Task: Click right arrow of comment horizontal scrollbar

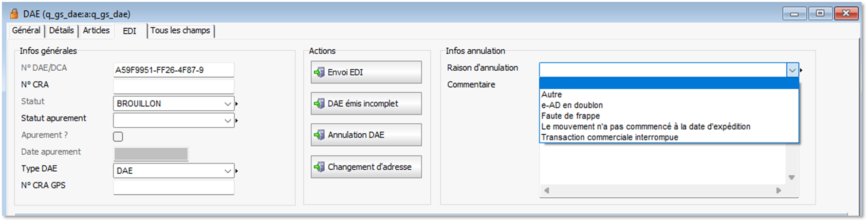Action: coord(778,190)
